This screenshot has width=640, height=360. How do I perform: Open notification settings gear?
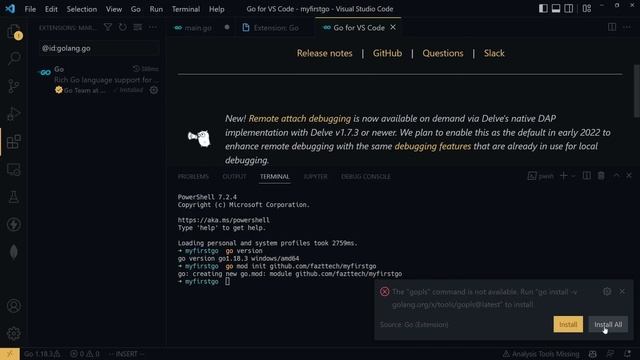point(607,291)
